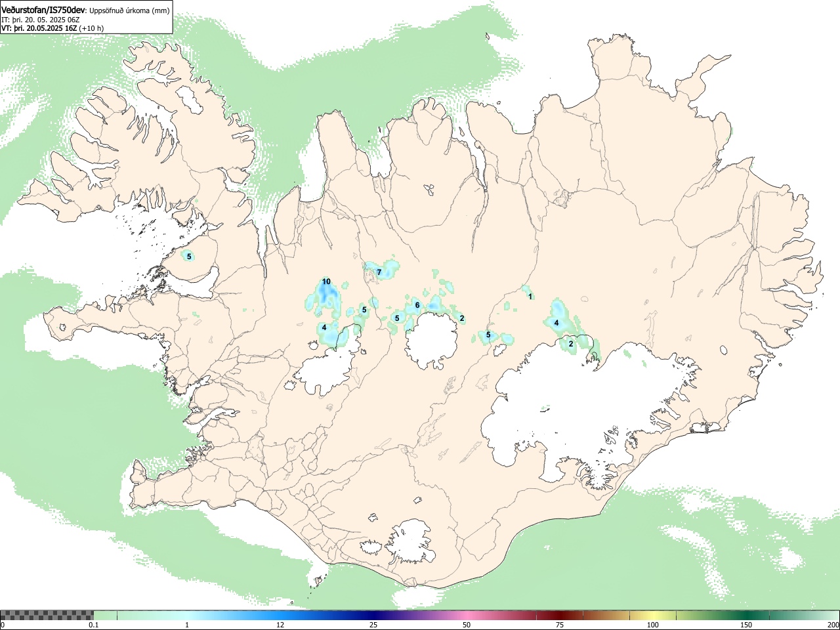Click the value 5 on the Westfjords peninsula
The width and height of the screenshot is (840, 630).
pyautogui.click(x=189, y=257)
